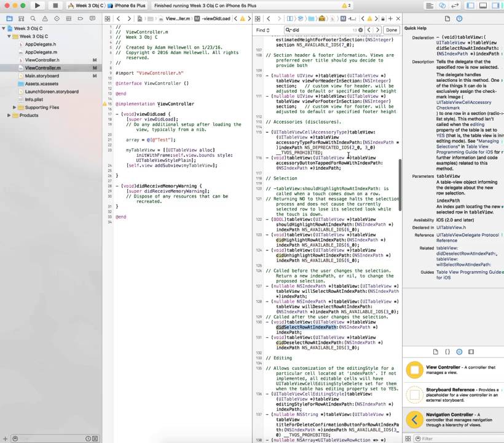Collapse the Week 3 Obj C group folder
The image size is (504, 443).
(9, 36)
